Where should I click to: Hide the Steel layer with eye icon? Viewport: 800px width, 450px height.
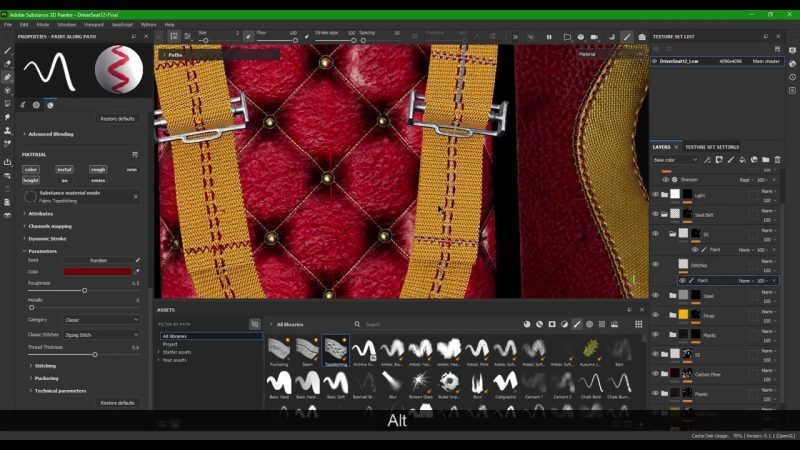pyautogui.click(x=656, y=295)
